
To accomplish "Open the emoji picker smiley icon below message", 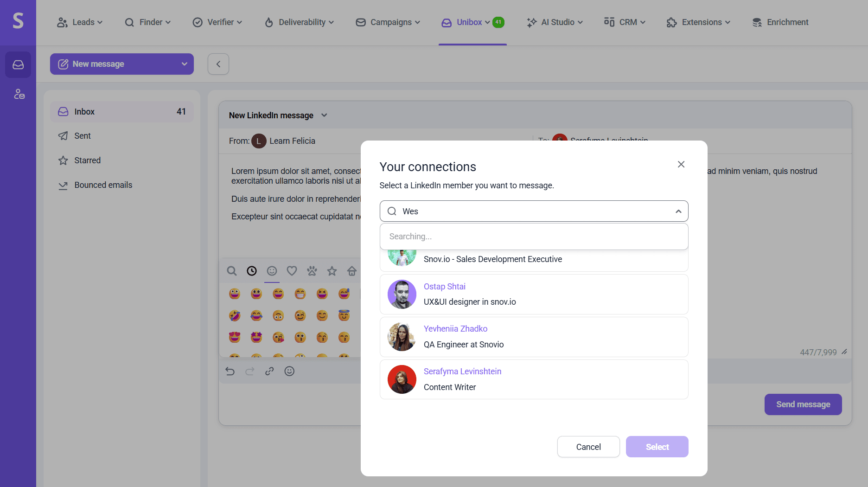I will (289, 371).
